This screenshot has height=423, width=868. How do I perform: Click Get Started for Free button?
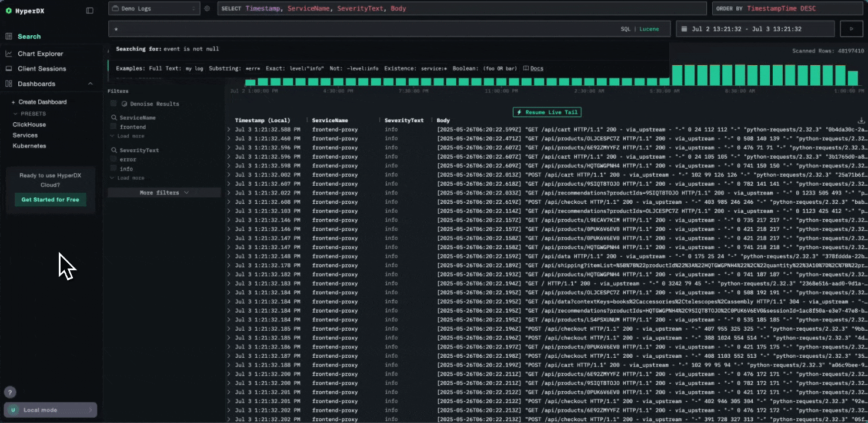coord(50,200)
